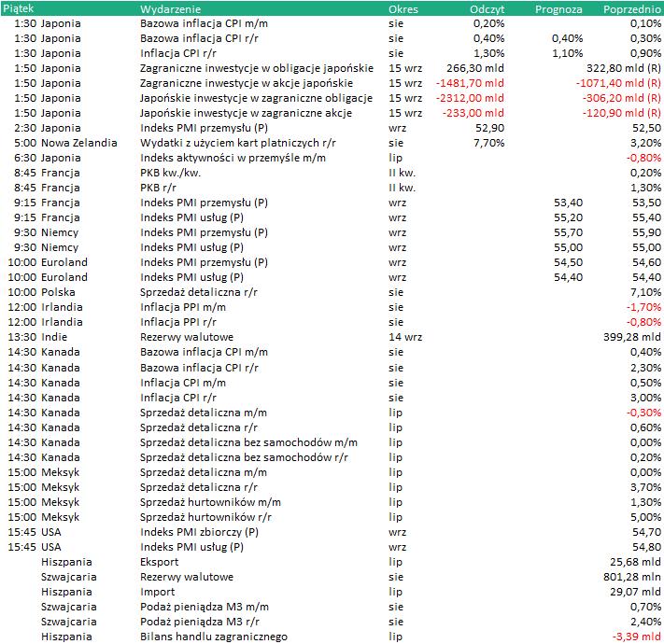
Task: Select "Zagraniczne inwestycje w obligacje japońskie"
Action: click(257, 68)
